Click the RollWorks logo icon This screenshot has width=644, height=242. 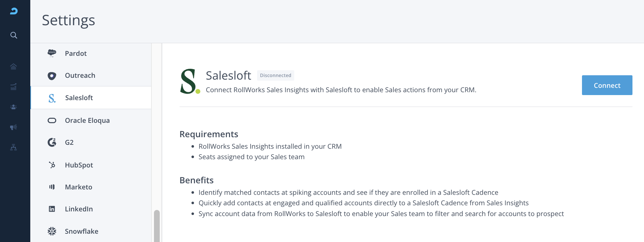(14, 11)
